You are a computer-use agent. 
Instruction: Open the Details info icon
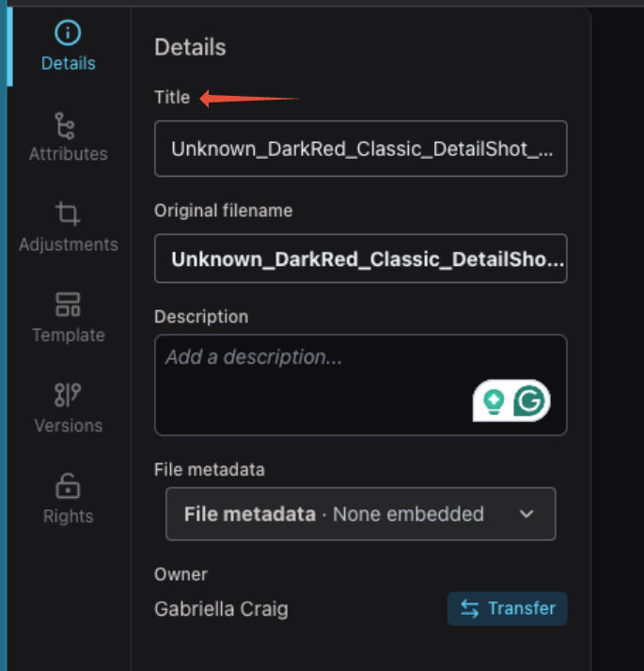pos(68,33)
